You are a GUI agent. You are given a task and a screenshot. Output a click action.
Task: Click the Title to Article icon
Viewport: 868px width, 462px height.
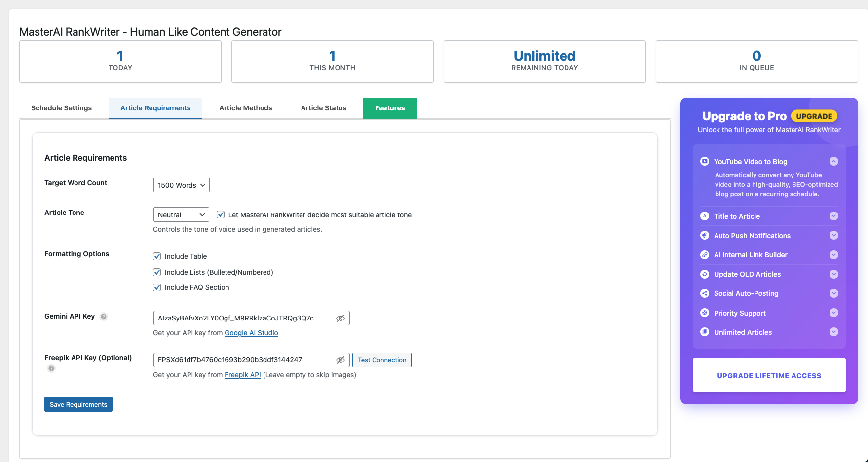coord(705,216)
